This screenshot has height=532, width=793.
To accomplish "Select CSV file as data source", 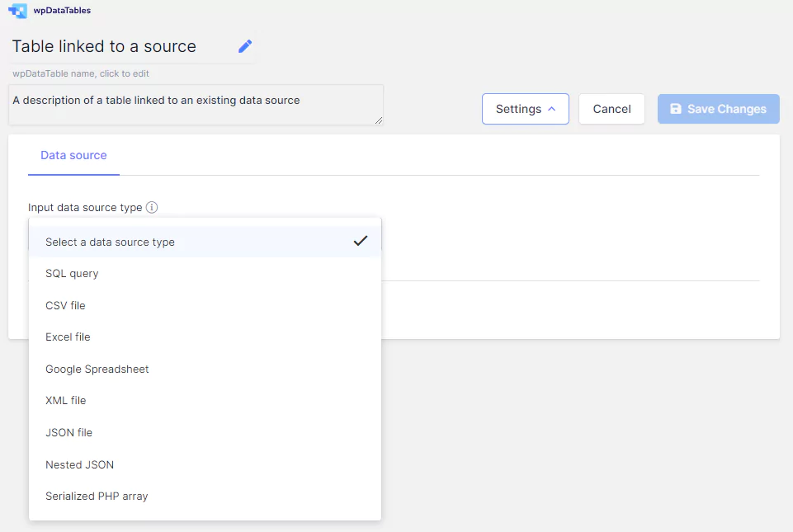I will pos(205,305).
